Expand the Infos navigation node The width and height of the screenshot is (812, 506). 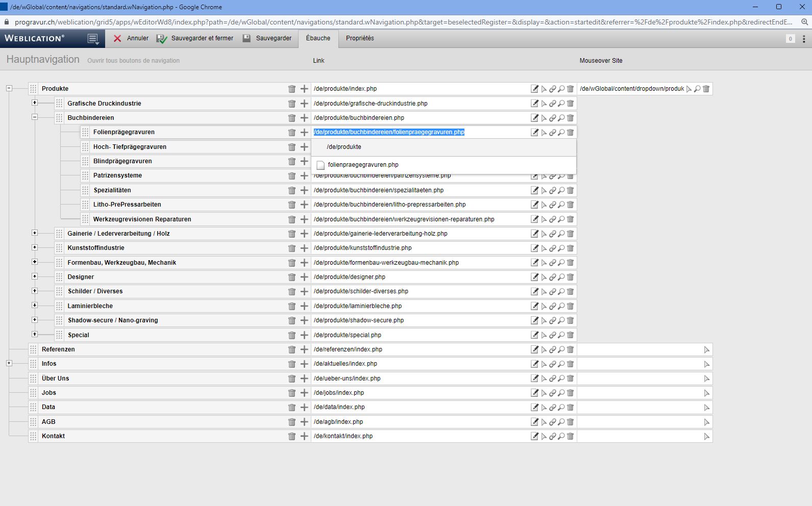[9, 364]
